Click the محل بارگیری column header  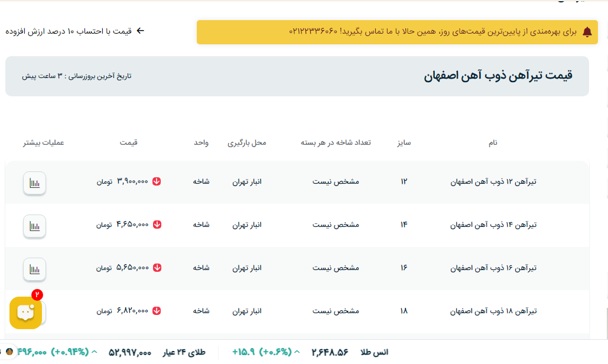coord(247,142)
